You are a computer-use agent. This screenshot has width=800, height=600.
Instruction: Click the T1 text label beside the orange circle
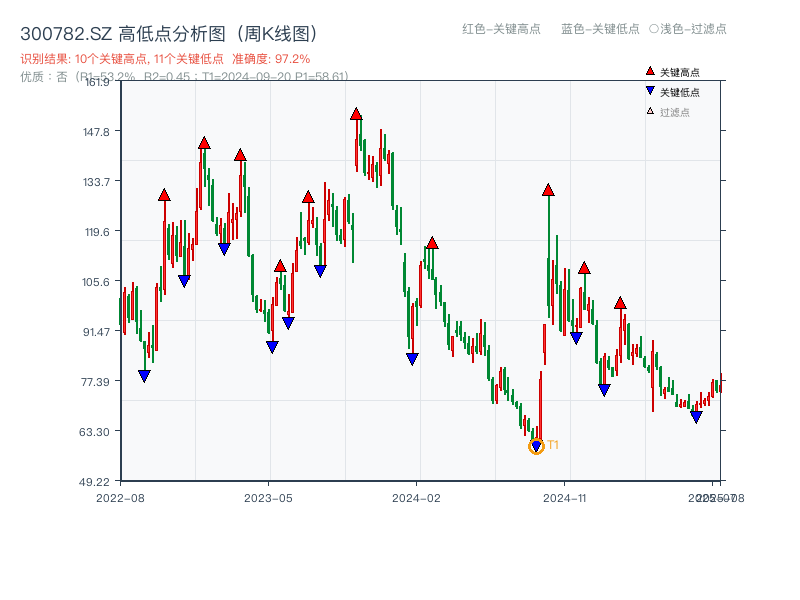tap(552, 444)
